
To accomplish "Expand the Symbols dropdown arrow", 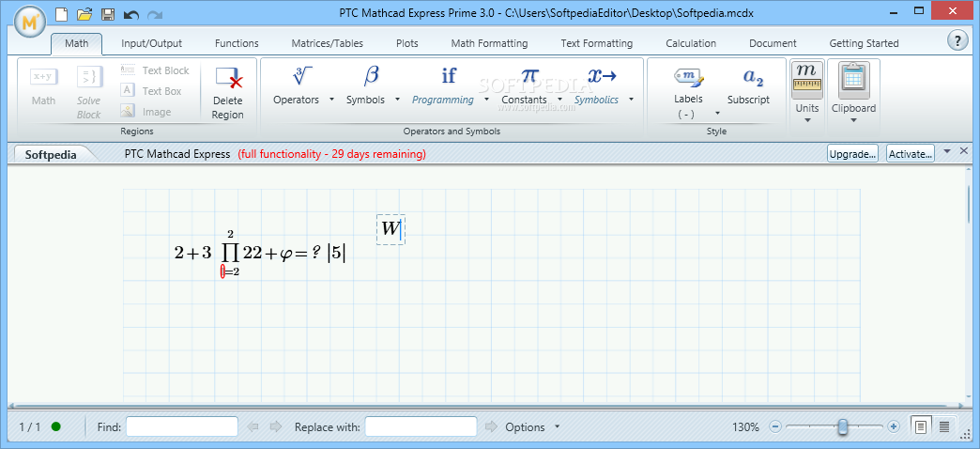I will [x=397, y=100].
